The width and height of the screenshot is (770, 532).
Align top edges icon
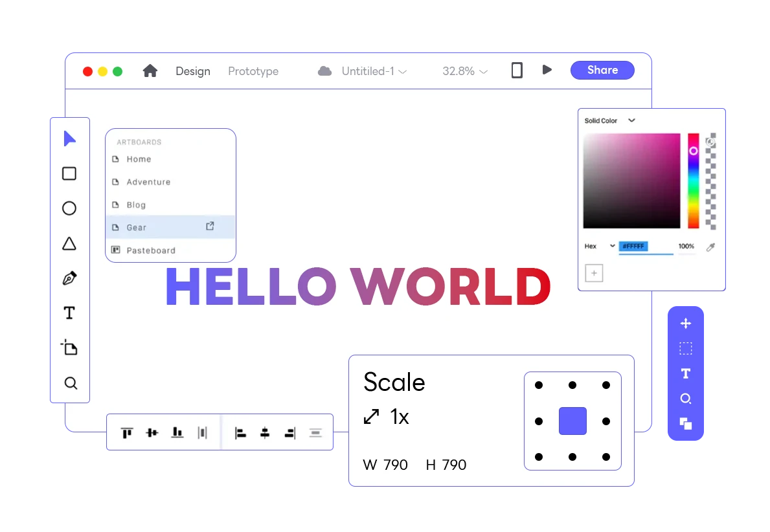coord(127,433)
